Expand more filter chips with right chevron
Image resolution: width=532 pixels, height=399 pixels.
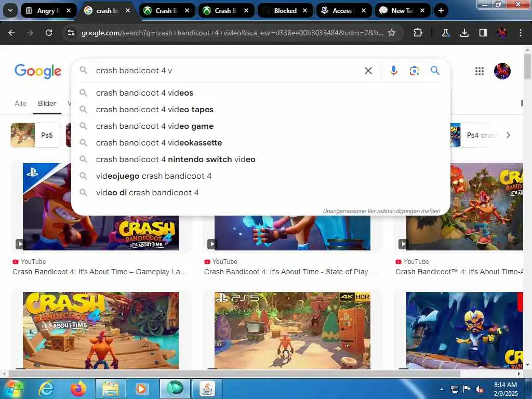[x=508, y=135]
